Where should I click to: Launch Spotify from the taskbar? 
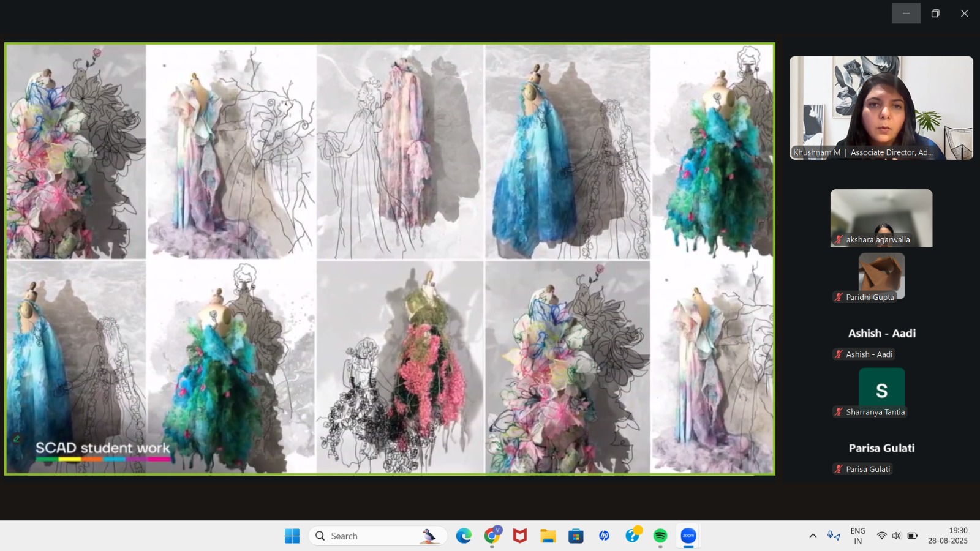pyautogui.click(x=660, y=536)
